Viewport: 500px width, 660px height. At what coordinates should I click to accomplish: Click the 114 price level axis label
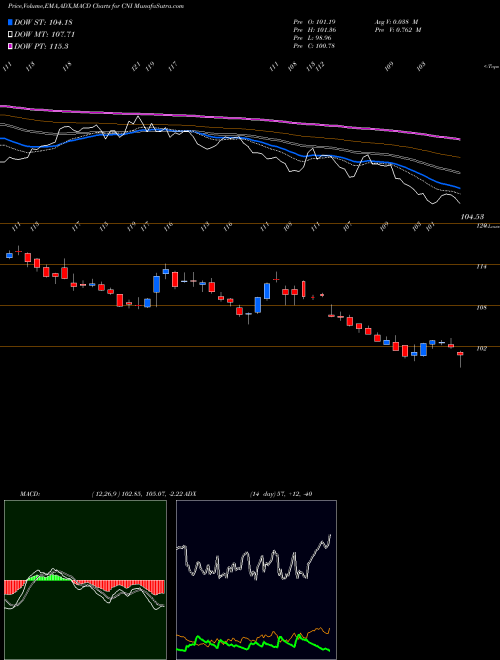(481, 267)
